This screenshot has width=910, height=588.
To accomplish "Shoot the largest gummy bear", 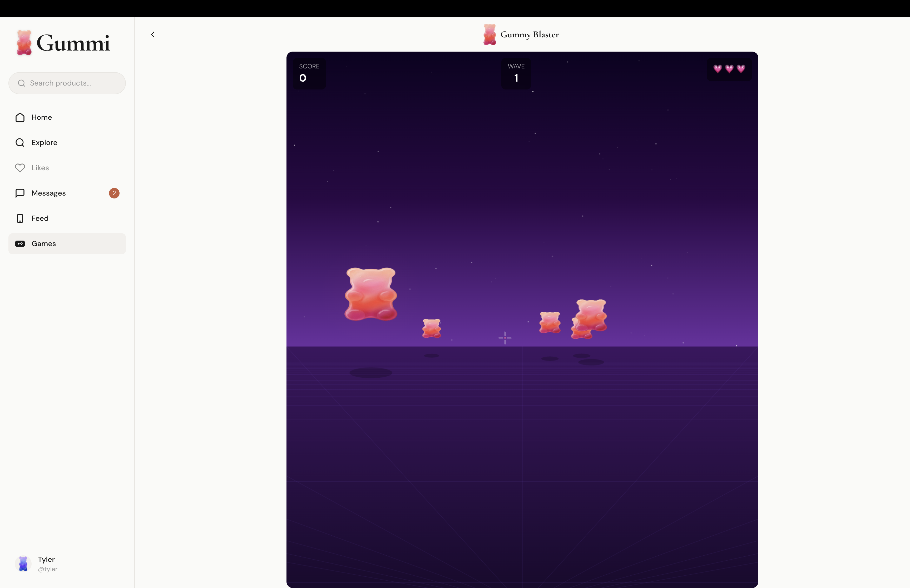I will (370, 294).
